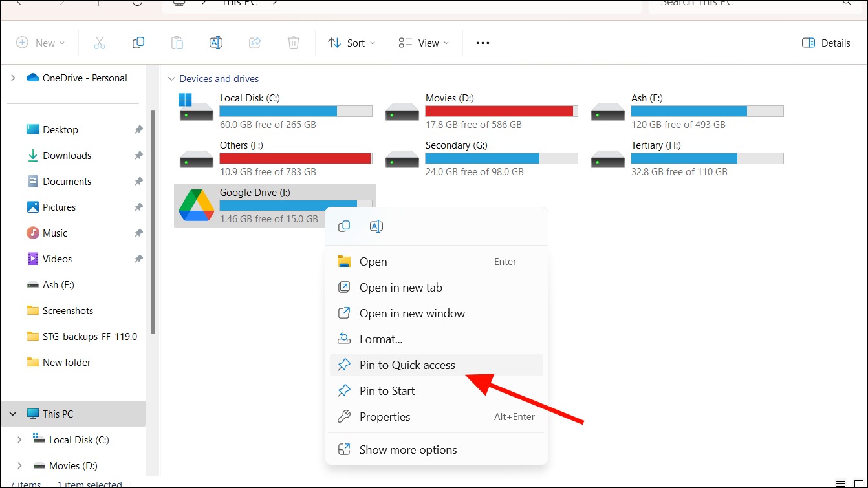Click pin icon next to Videos
Screen dimensions: 868x488
pyautogui.click(x=138, y=259)
